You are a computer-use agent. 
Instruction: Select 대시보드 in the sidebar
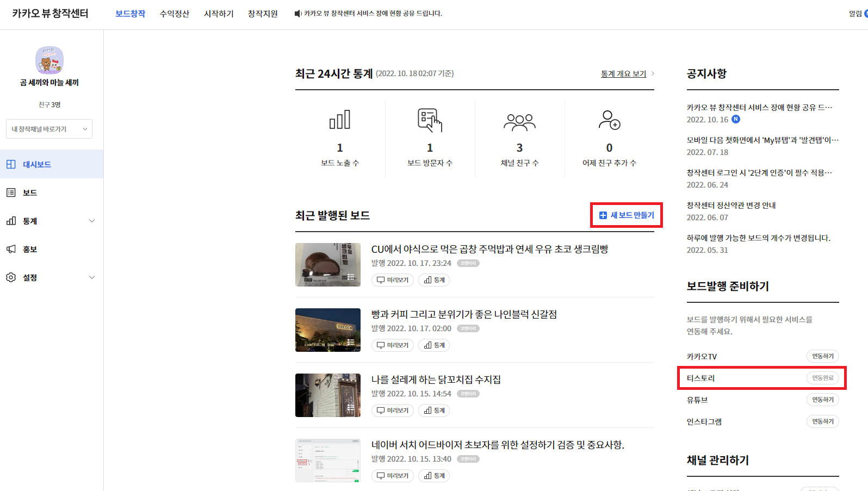coord(52,164)
